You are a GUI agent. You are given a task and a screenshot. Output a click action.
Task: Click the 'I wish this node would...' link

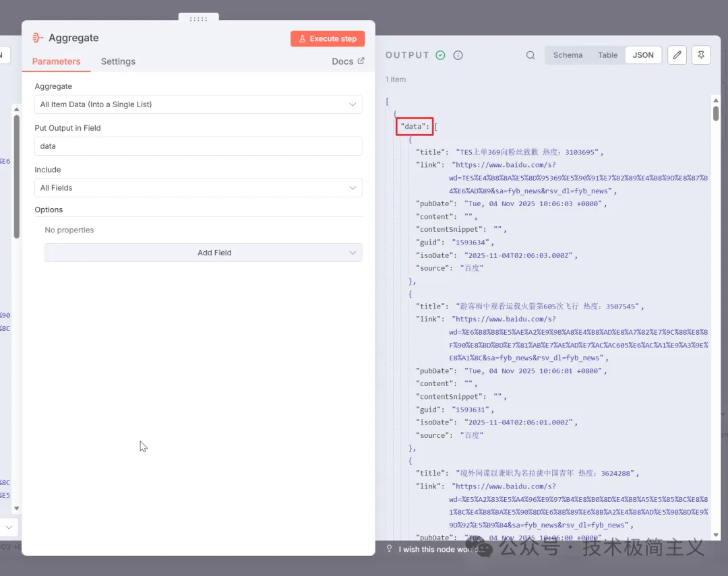(440, 550)
